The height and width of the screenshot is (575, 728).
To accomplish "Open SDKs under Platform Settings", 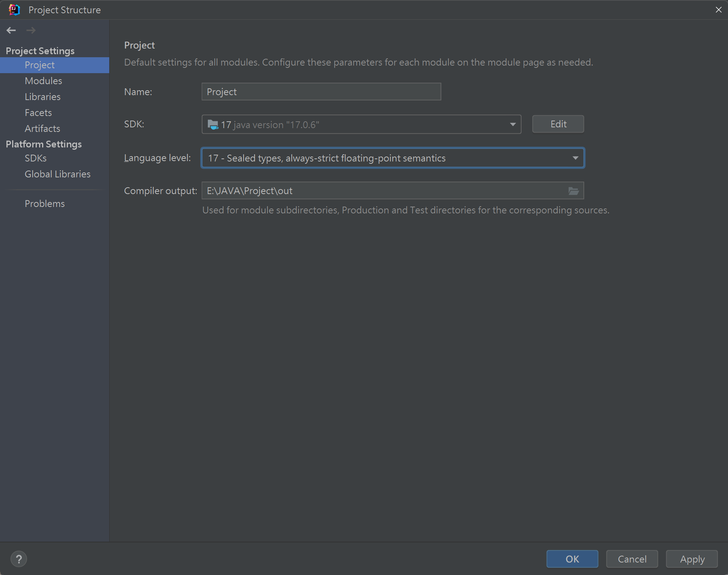I will tap(55, 158).
